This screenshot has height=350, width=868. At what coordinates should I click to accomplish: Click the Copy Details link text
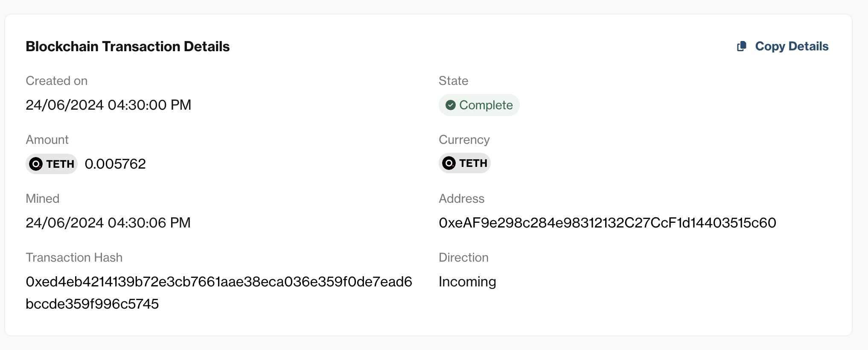coord(792,46)
